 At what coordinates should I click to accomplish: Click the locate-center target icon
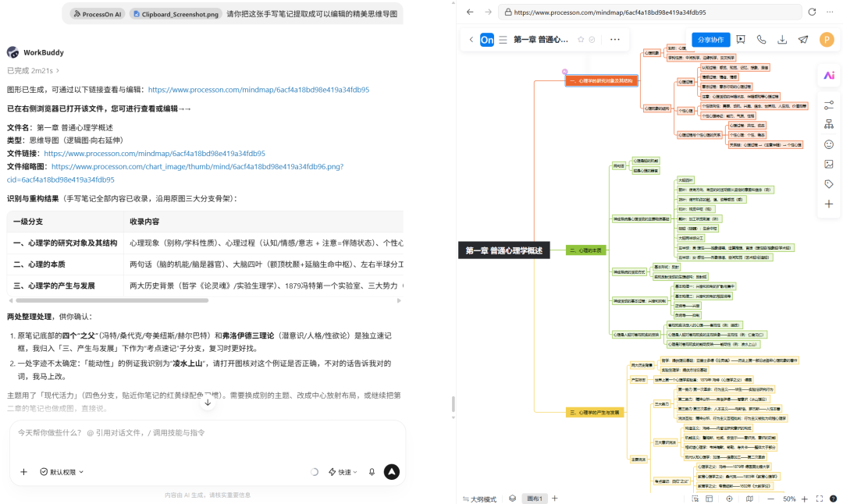pos(730,499)
